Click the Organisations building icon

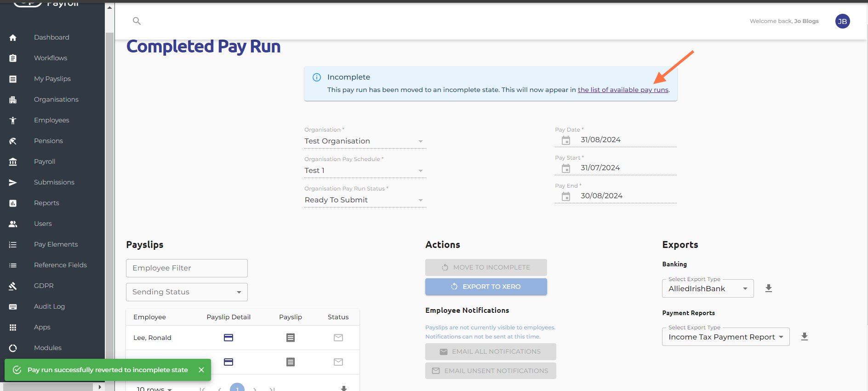click(13, 100)
